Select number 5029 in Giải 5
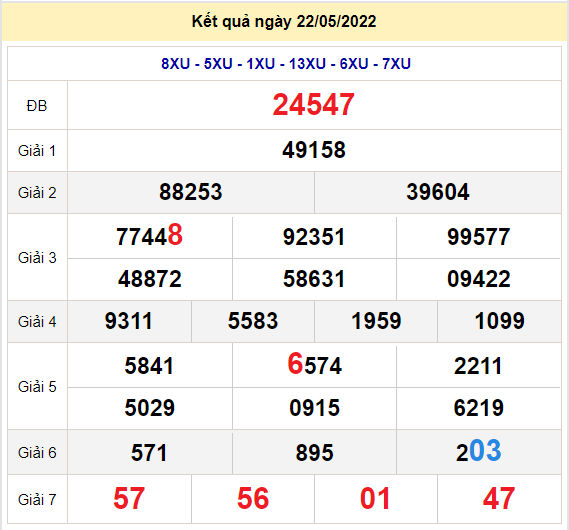The image size is (569, 530). point(150,408)
